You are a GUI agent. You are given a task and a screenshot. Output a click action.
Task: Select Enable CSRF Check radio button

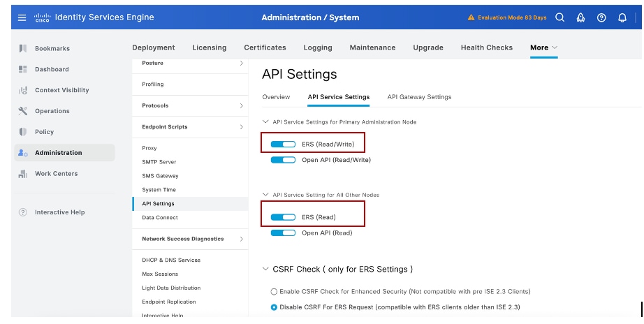(274, 292)
